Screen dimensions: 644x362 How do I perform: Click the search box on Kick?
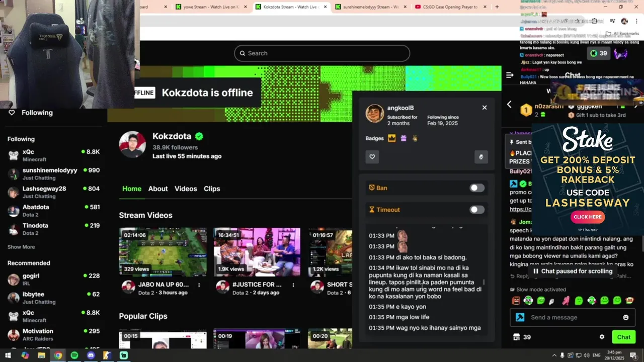pos(322,53)
